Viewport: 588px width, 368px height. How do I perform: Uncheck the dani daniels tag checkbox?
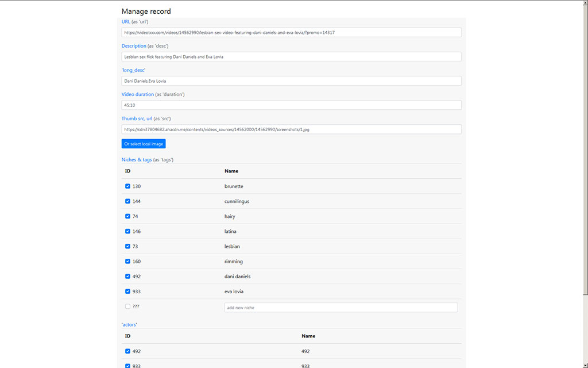(127, 277)
